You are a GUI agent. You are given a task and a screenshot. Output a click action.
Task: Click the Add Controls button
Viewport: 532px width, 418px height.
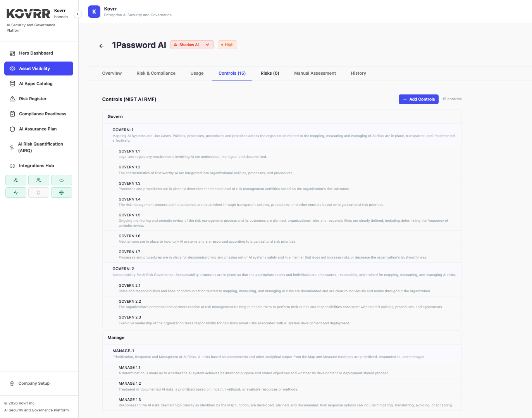418,99
